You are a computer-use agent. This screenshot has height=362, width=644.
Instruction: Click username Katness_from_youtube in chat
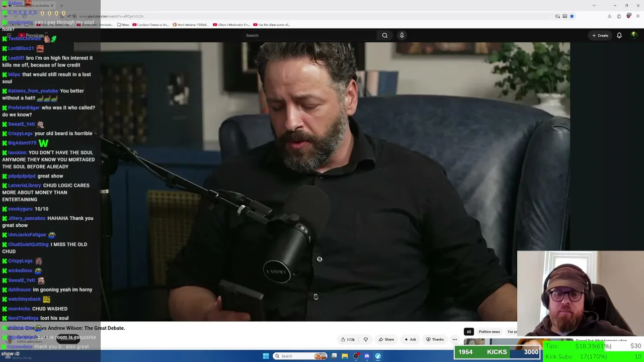(x=33, y=91)
